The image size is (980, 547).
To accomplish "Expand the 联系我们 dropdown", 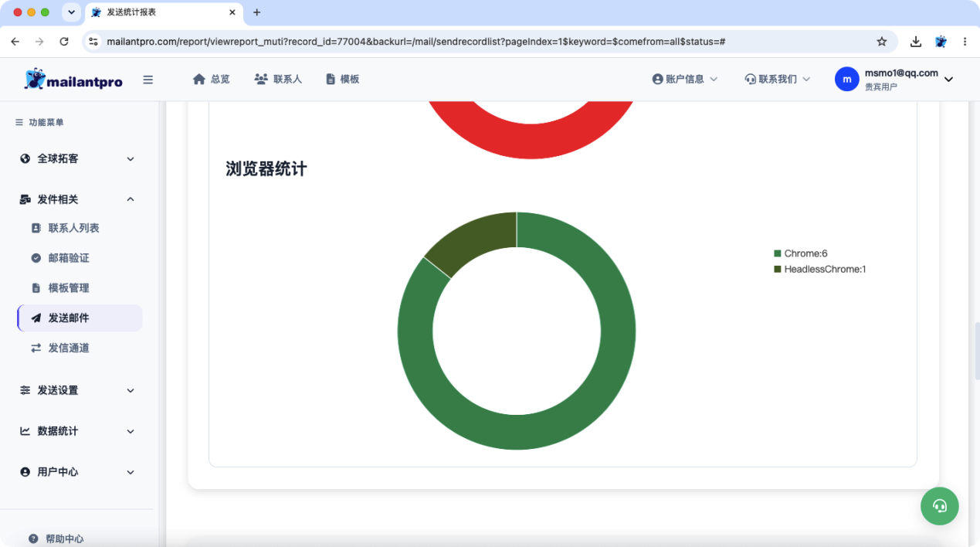I will coord(778,79).
